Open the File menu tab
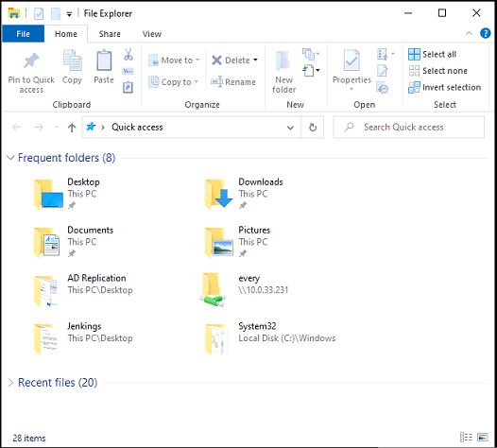 pyautogui.click(x=23, y=34)
